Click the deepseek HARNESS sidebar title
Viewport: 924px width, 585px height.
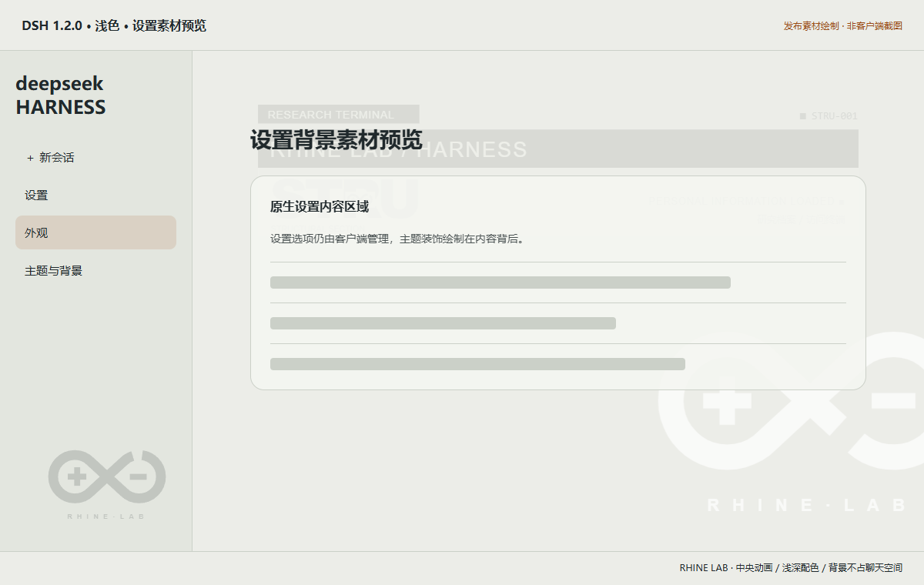(x=61, y=95)
